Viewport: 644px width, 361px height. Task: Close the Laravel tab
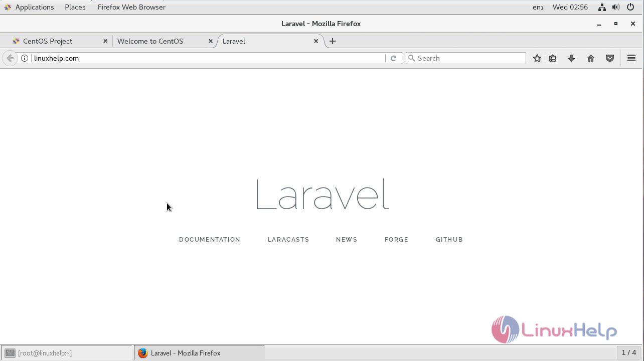point(316,41)
